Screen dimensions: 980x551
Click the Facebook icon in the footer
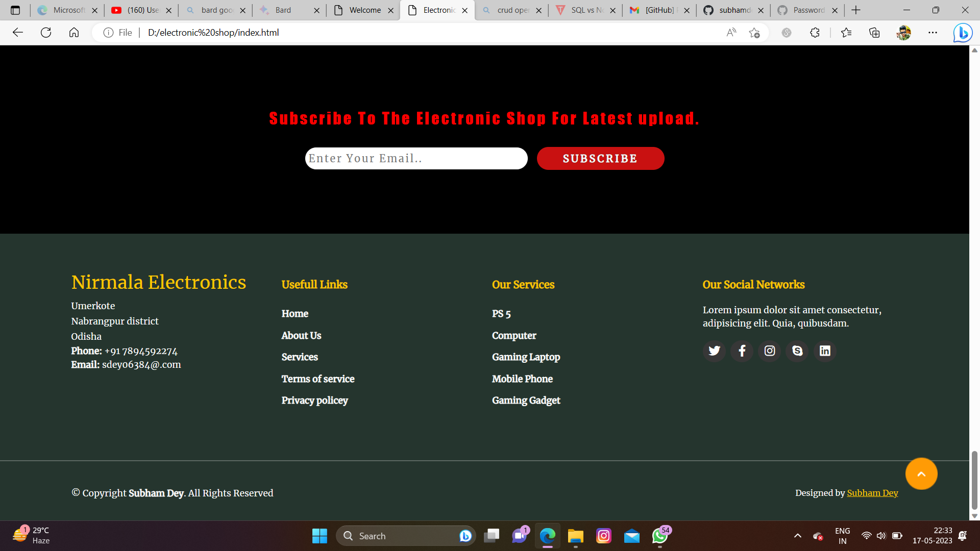tap(742, 351)
